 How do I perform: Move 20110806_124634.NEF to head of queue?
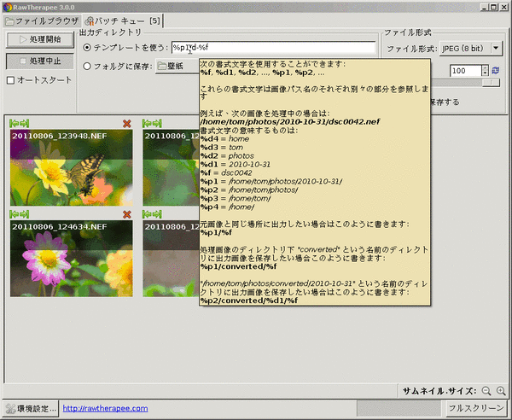coord(15,214)
